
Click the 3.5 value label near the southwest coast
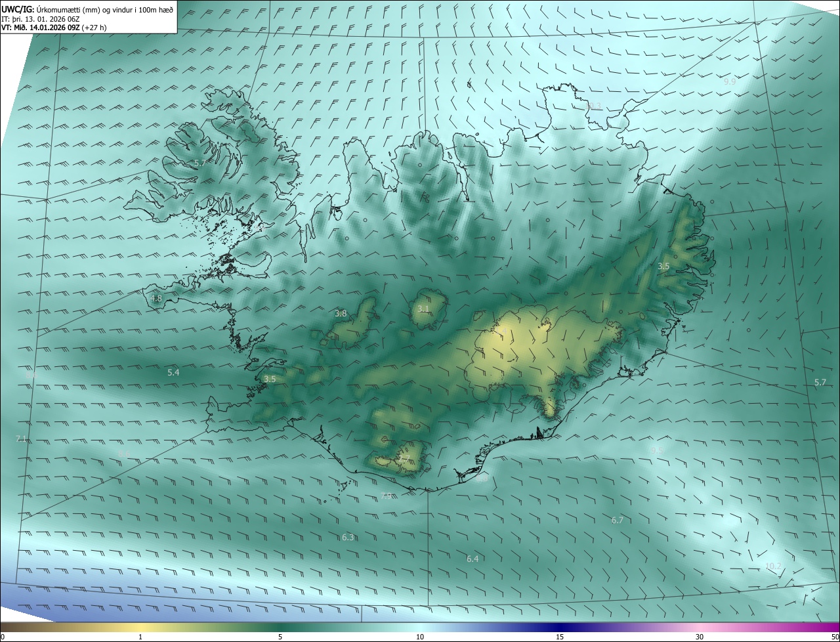point(270,379)
